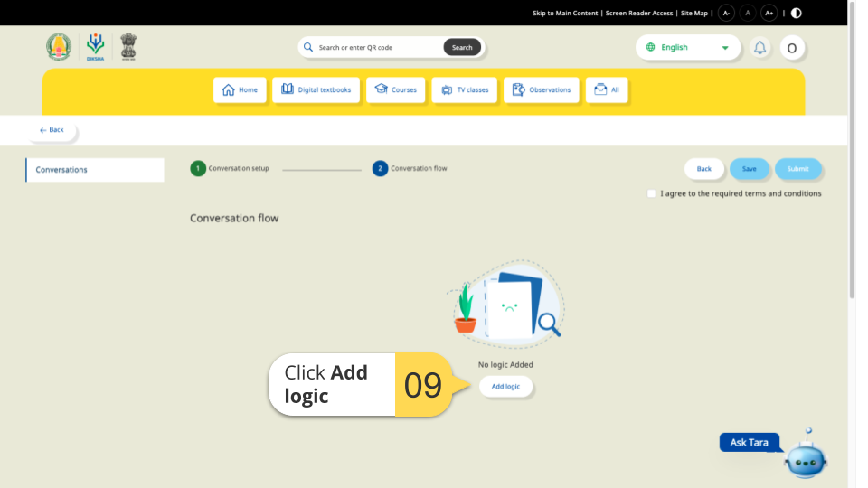The image size is (868, 488).
Task: Click the Submit button
Action: click(797, 169)
